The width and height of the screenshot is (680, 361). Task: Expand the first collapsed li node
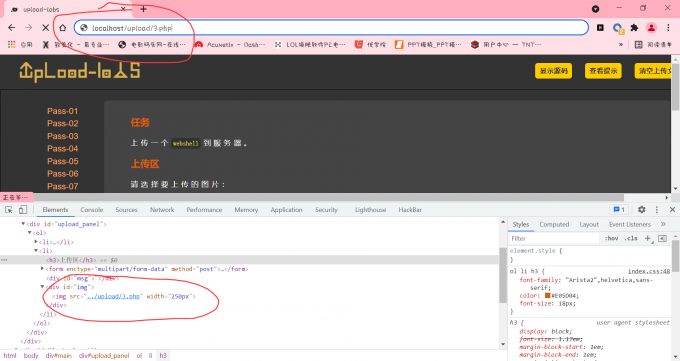[x=36, y=242]
